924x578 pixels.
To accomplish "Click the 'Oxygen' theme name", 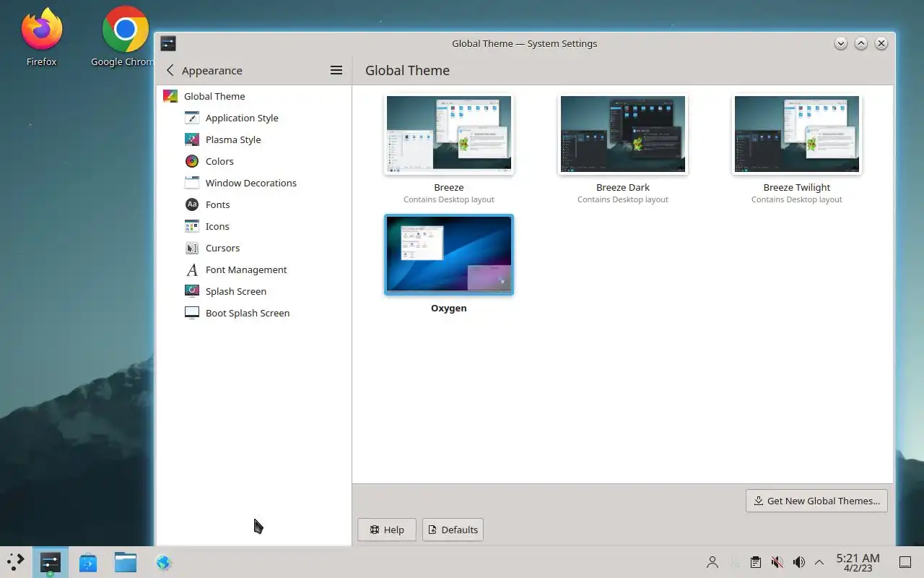I will coord(449,308).
